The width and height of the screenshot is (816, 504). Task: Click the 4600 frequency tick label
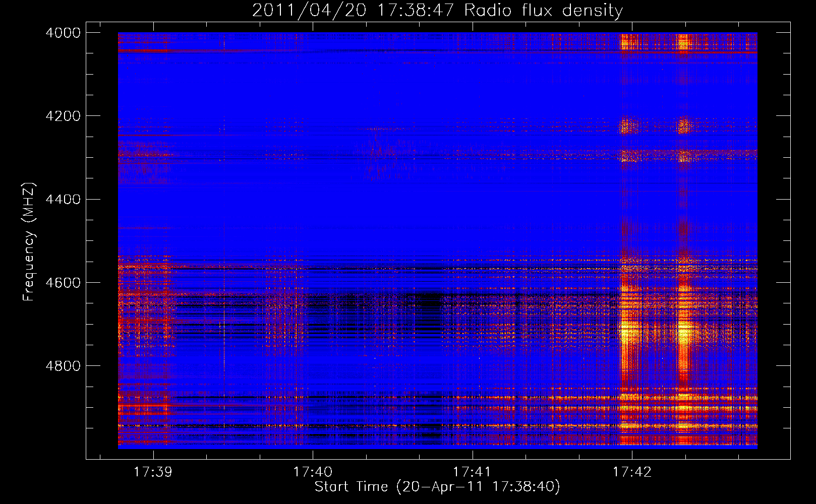click(63, 283)
